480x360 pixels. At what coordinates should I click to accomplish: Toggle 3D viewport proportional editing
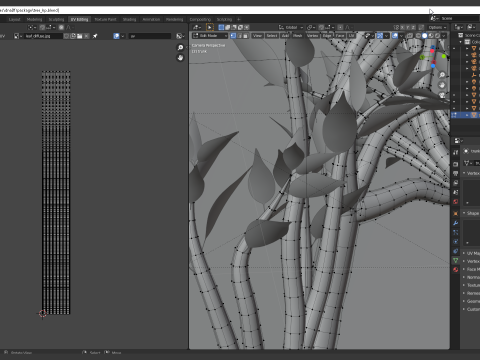(x=340, y=27)
